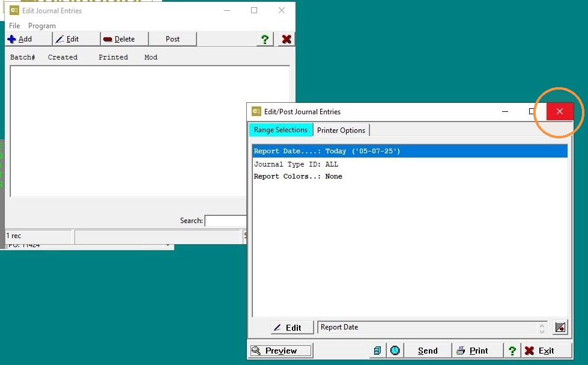Maximize the Edit Journal Entries window
The width and height of the screenshot is (588, 365).
[x=254, y=10]
